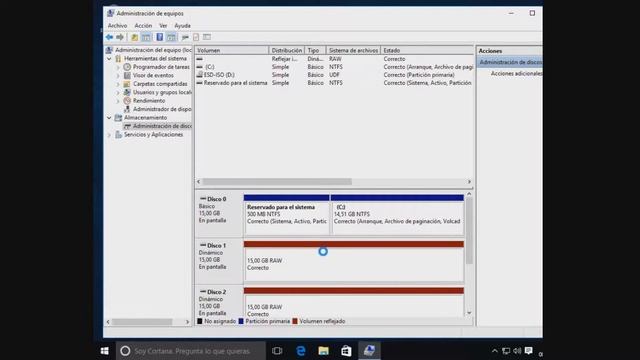Open the Acción menu
Screen dimensions: 640x360
coord(143,25)
